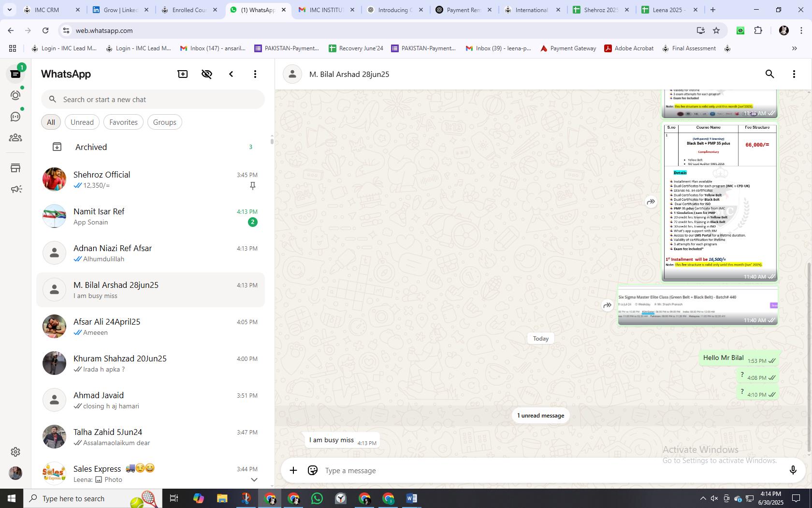Open profile photo in WhatsApp sidebar

15,473
